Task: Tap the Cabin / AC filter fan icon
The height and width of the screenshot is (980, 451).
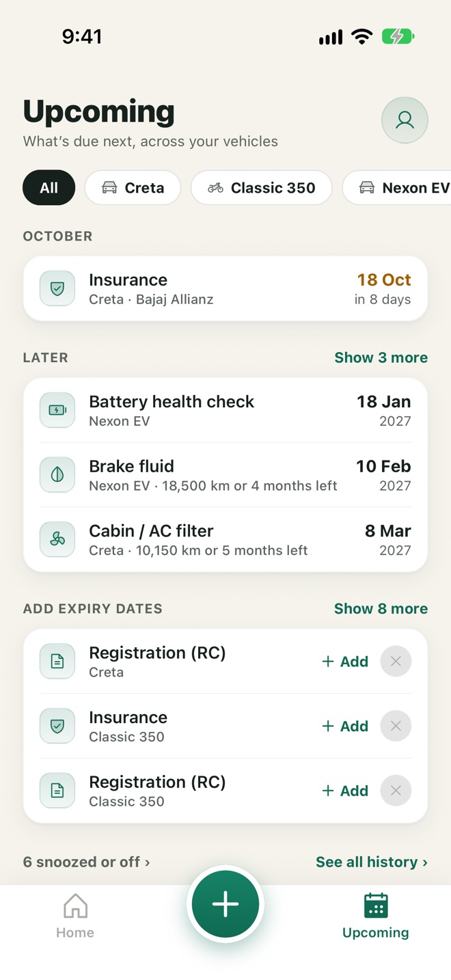Action: click(57, 539)
